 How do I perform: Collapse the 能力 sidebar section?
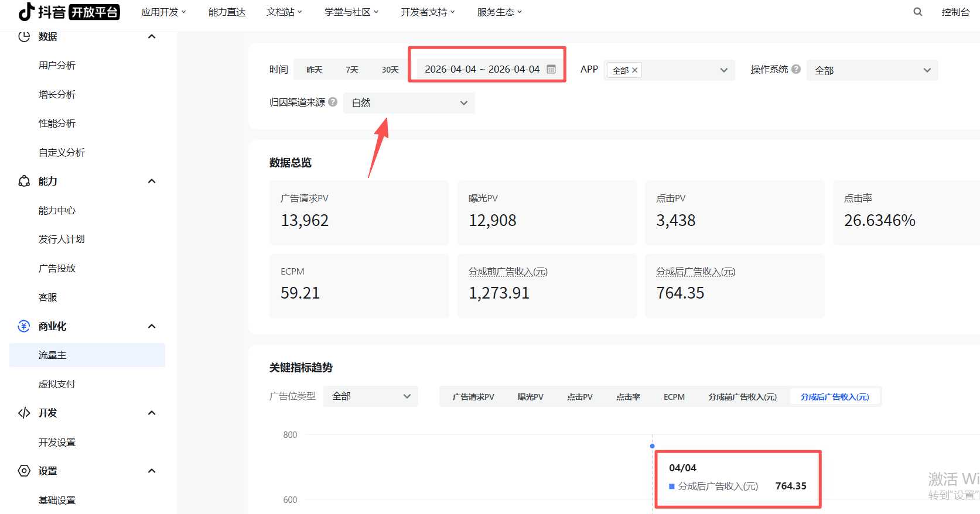click(x=152, y=181)
